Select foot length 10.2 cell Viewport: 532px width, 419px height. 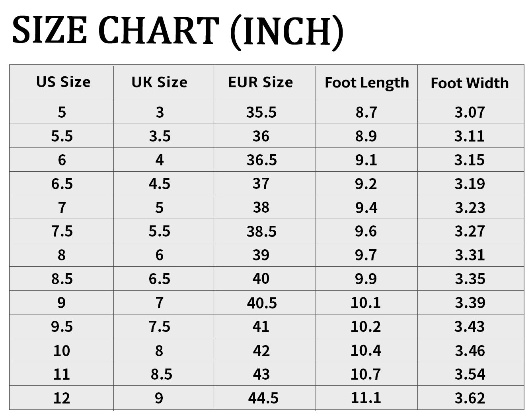click(x=366, y=326)
